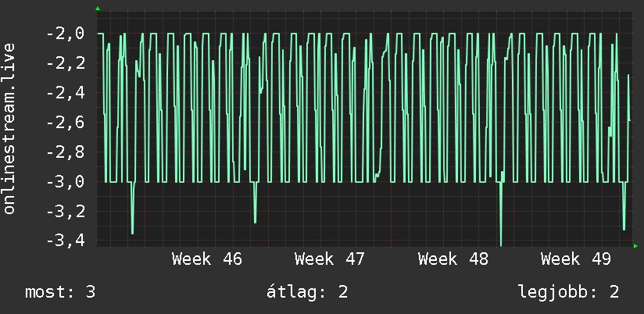Click the 'legjobb: 2' statistic

(x=568, y=292)
